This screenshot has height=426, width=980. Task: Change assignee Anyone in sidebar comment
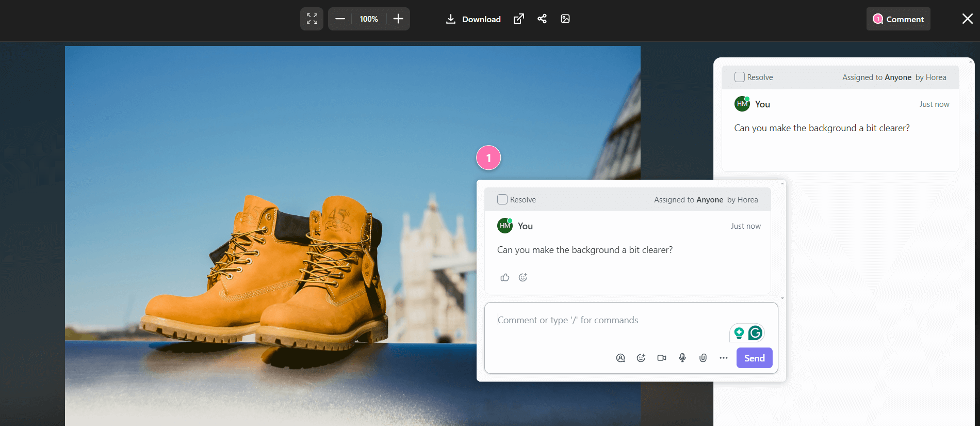tap(898, 77)
